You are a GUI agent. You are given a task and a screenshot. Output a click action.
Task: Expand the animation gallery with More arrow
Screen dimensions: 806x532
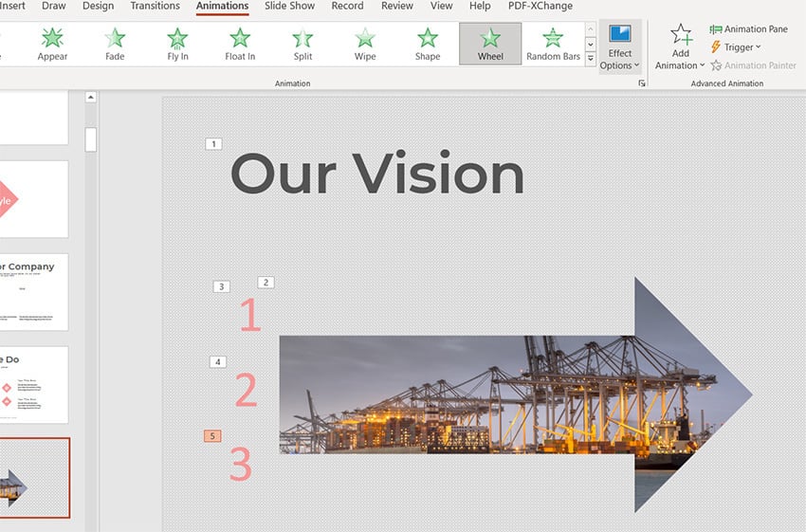pos(591,60)
